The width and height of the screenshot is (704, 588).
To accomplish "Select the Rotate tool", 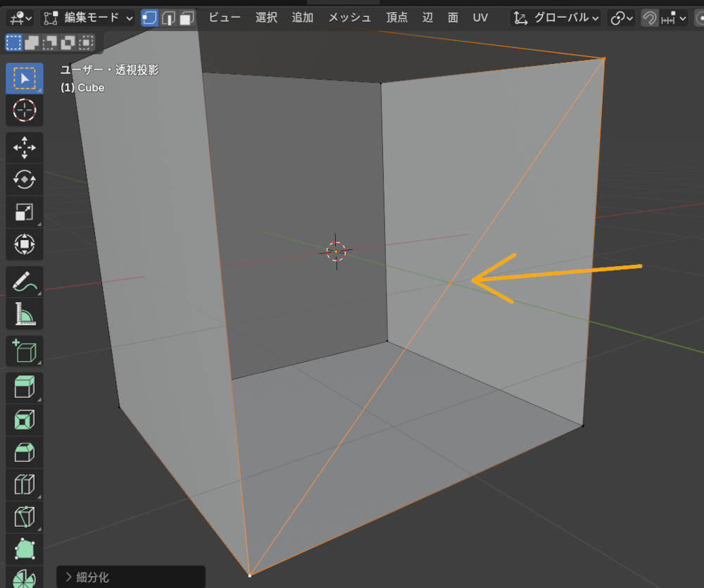I will click(x=25, y=180).
